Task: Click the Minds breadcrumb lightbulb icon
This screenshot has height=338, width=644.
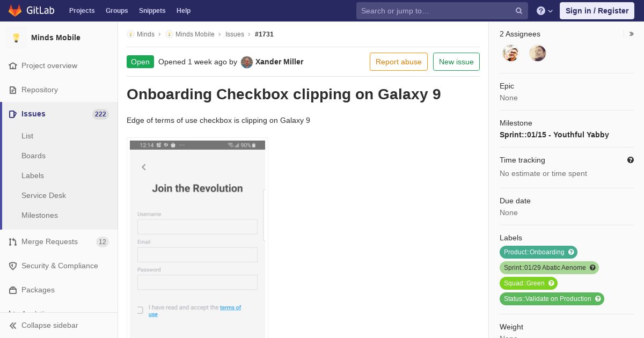Action: tap(130, 34)
